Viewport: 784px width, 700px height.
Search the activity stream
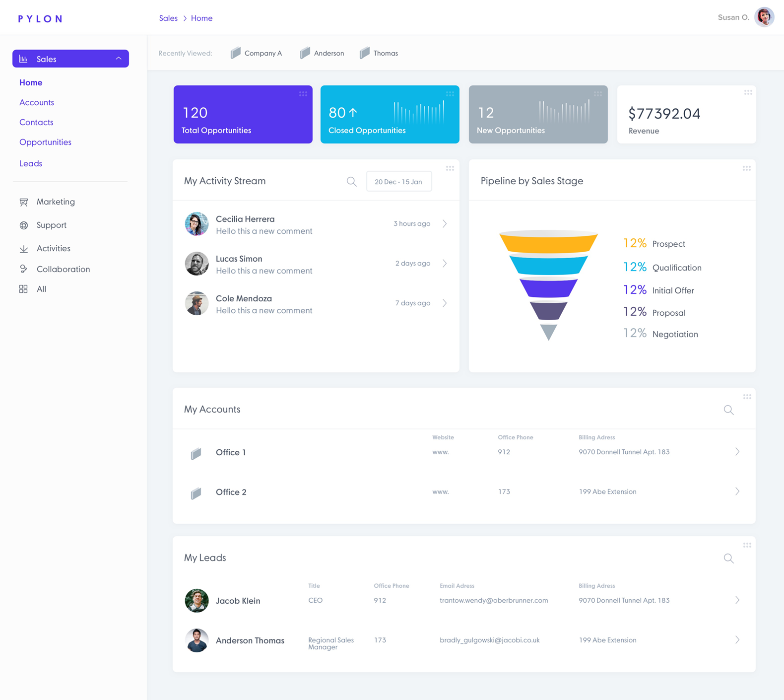pyautogui.click(x=352, y=182)
